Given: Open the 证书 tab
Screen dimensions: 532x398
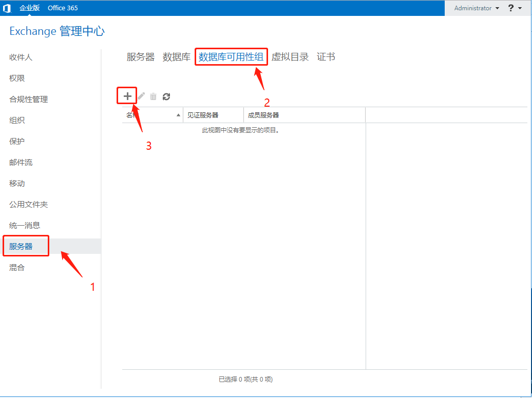Looking at the screenshot, I should click(x=326, y=57).
